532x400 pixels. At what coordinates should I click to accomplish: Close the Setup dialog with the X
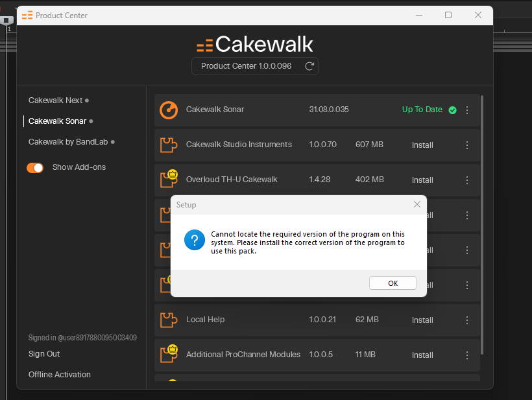pos(417,204)
